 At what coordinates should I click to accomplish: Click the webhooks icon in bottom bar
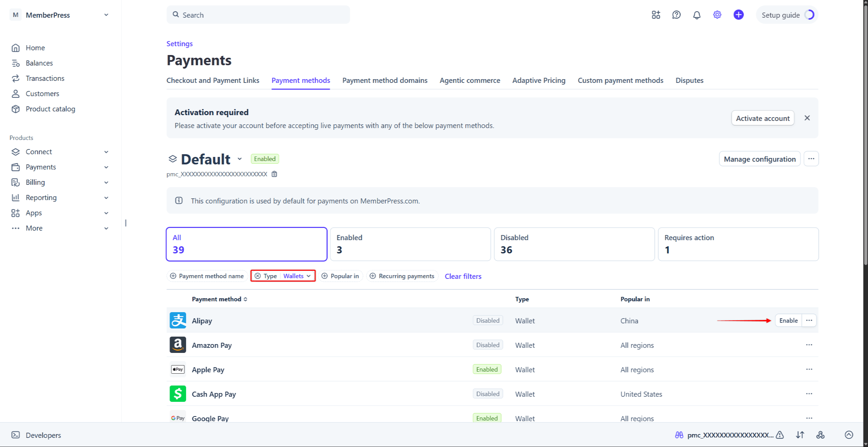pyautogui.click(x=820, y=435)
